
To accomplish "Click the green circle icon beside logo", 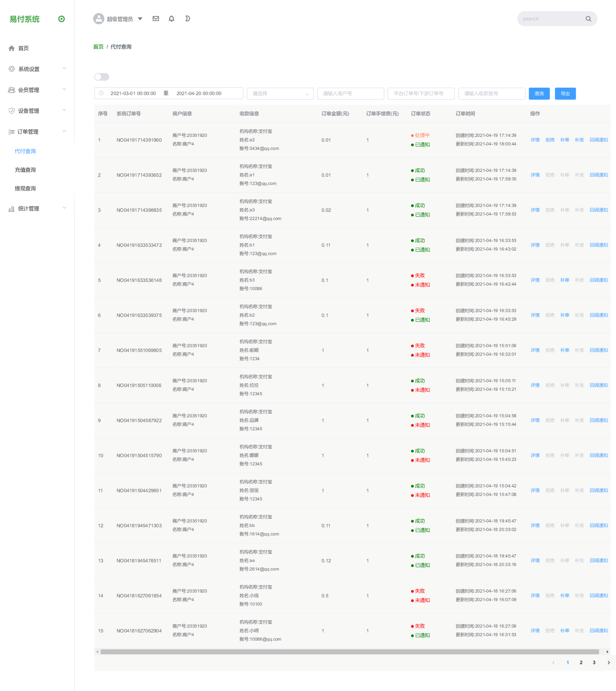I will pyautogui.click(x=61, y=19).
